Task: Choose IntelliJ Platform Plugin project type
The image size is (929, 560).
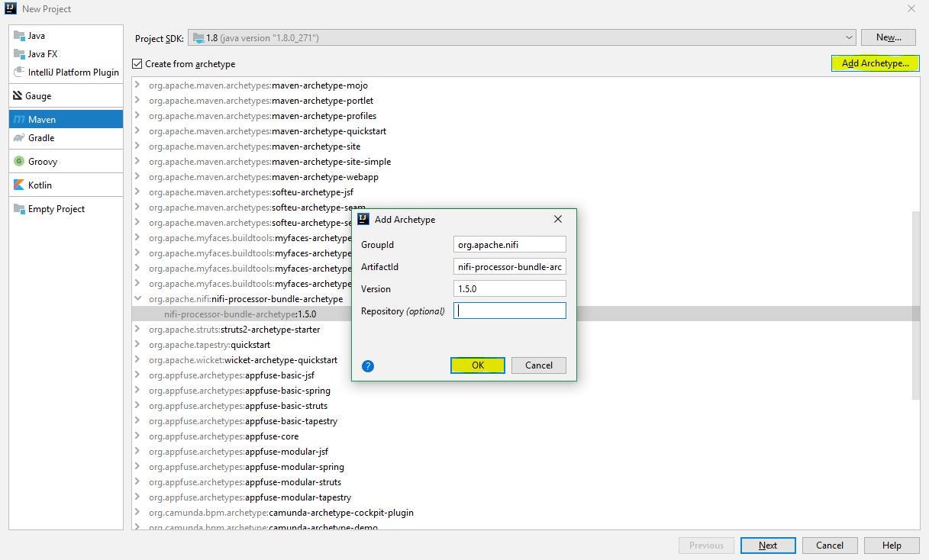Action: point(66,72)
